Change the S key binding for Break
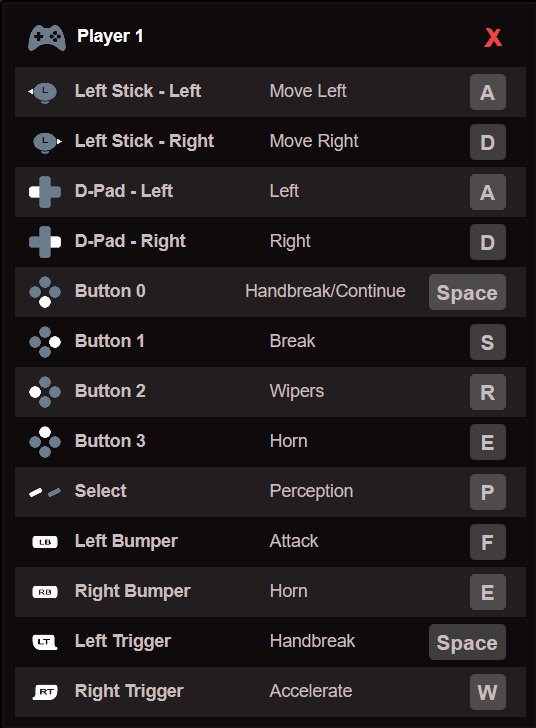This screenshot has width=536, height=728. pos(488,342)
